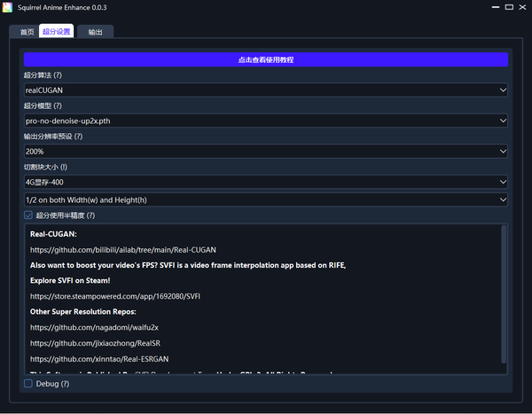Maximize the application window
The image size is (532, 414).
509,7
